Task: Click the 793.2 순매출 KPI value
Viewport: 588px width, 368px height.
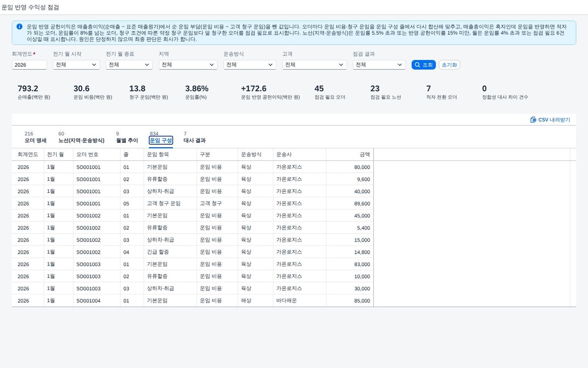Action: (28, 88)
